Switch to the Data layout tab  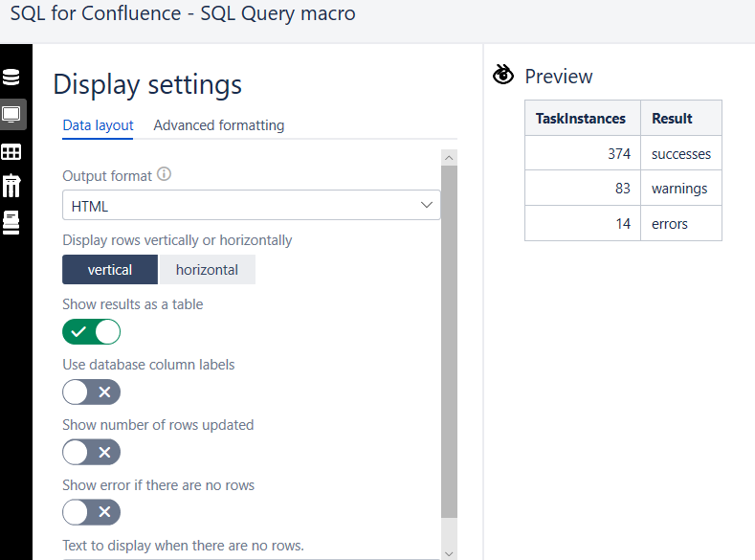(x=98, y=125)
